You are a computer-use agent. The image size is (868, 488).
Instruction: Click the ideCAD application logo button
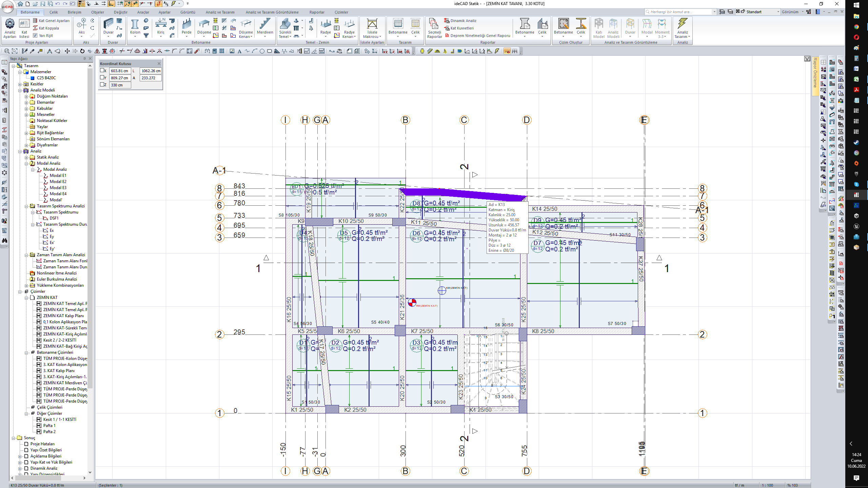point(7,6)
